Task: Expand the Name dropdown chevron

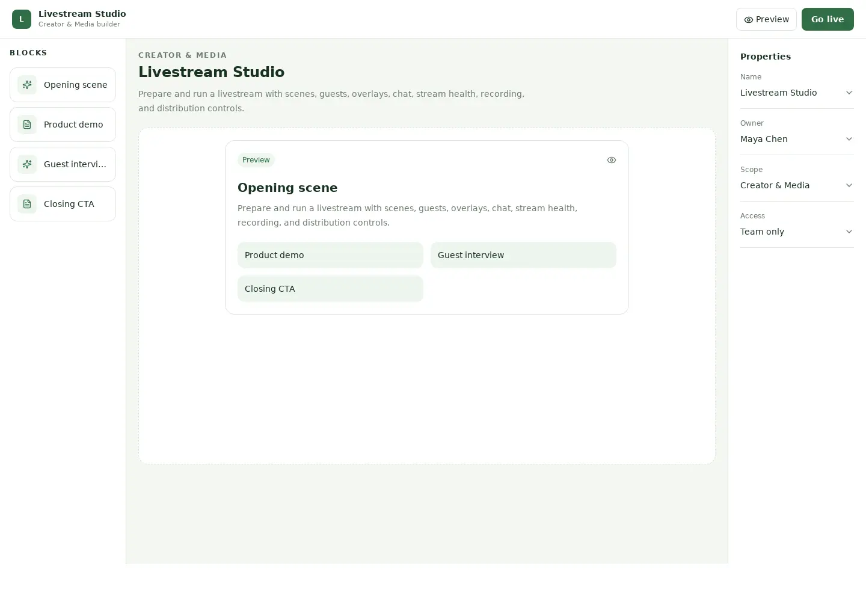Action: click(849, 93)
